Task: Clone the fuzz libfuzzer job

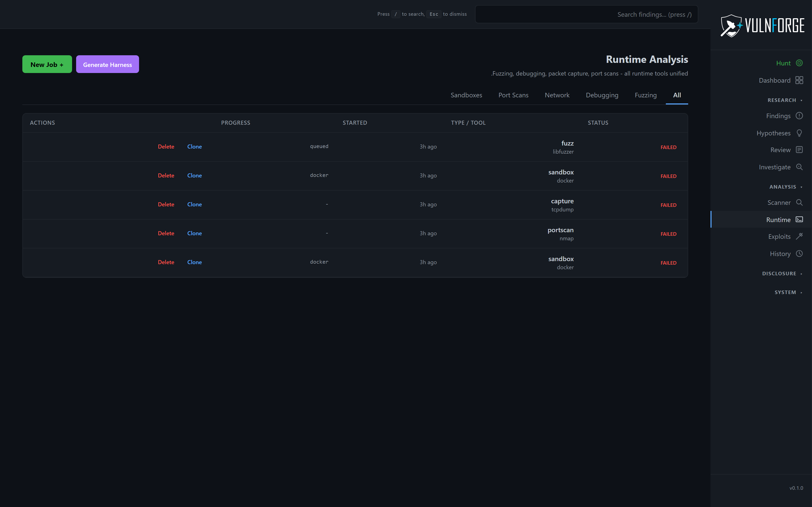Action: pyautogui.click(x=194, y=147)
